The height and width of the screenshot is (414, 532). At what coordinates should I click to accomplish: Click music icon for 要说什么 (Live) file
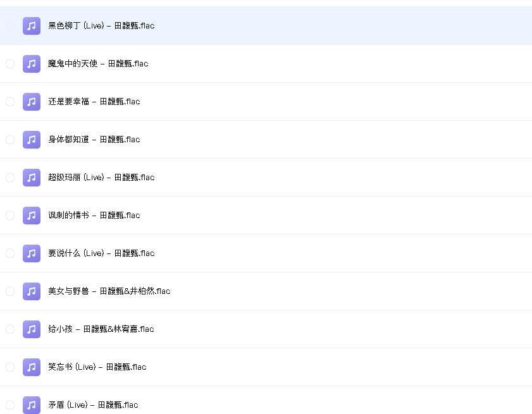(32, 253)
